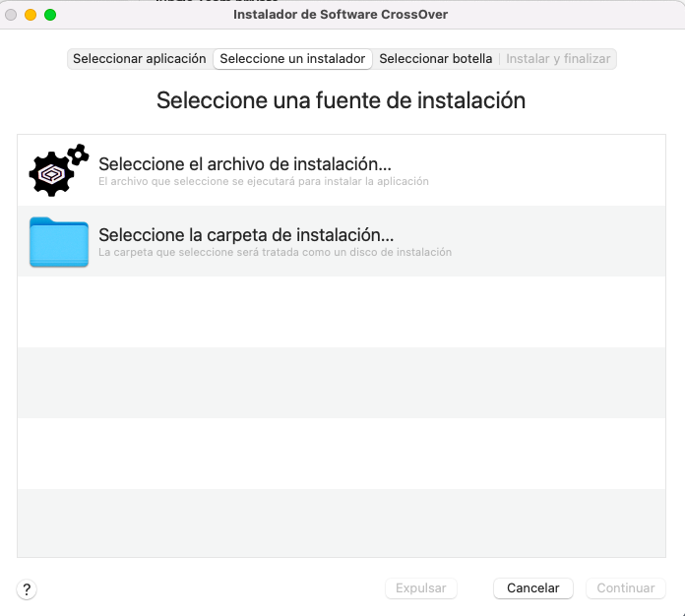This screenshot has height=616, width=685.
Task: Open the Instalar y finalizar tab
Action: [558, 59]
